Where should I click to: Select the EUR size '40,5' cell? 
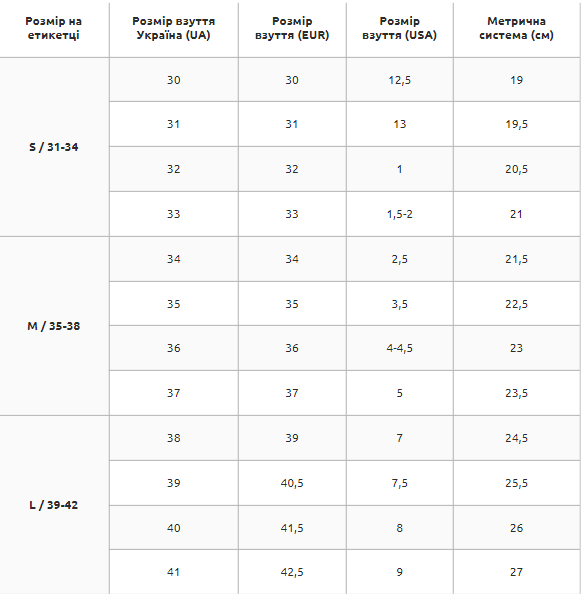point(292,483)
